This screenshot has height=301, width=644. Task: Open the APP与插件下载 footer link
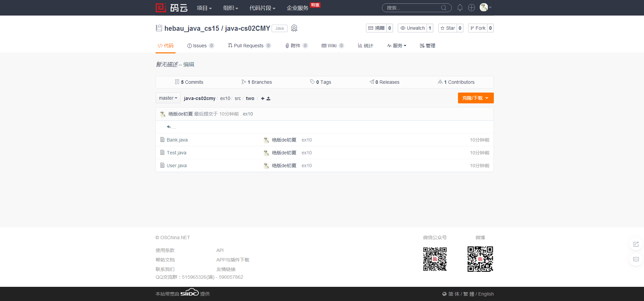[x=233, y=260]
